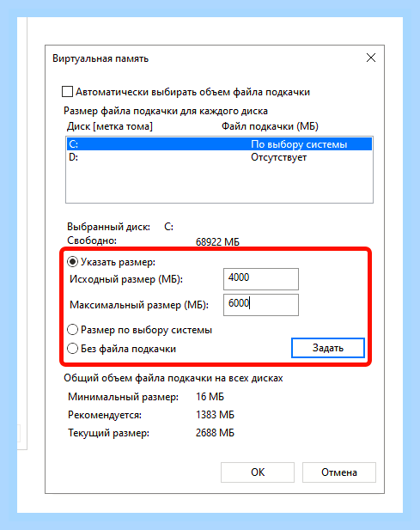Choose 'Размер по выбору системы' option
The image size is (420, 530).
[73, 329]
